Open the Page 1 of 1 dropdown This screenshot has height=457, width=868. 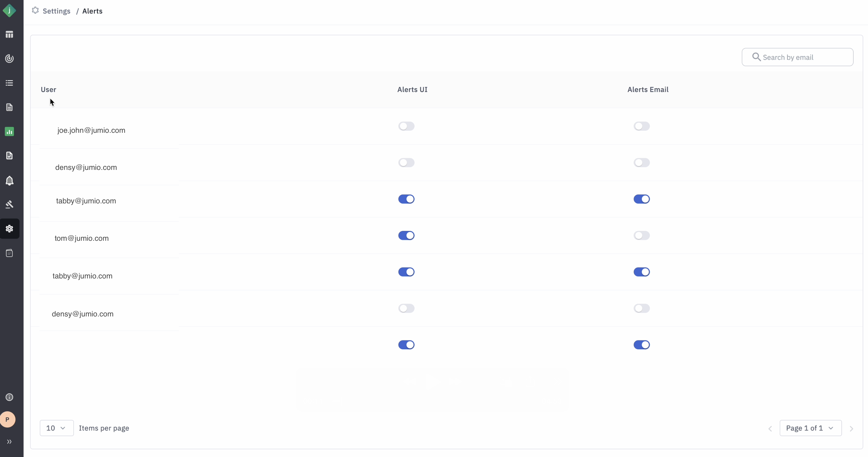(810, 428)
